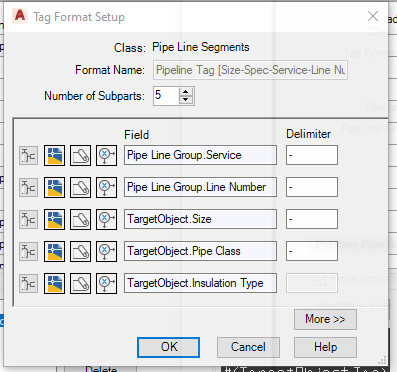Select Drawing Properties icon in Insulation Type row
Image resolution: width=397 pixels, height=372 pixels.
[x=55, y=283]
